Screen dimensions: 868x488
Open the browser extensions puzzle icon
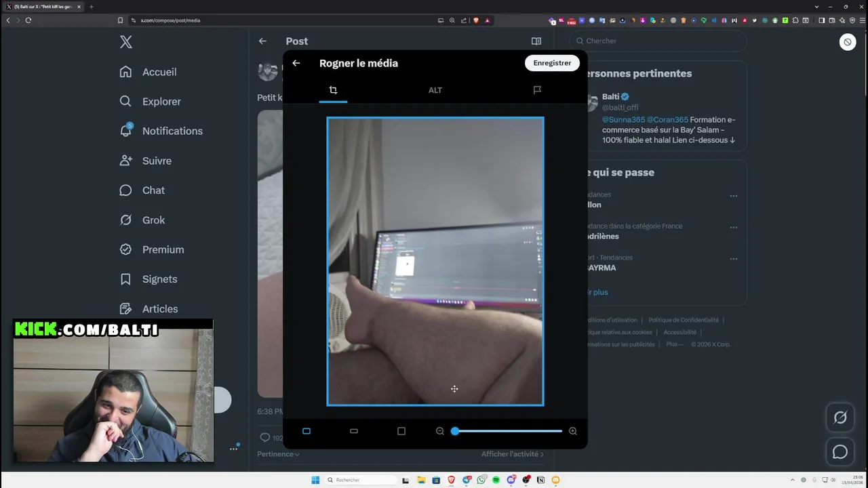click(795, 20)
